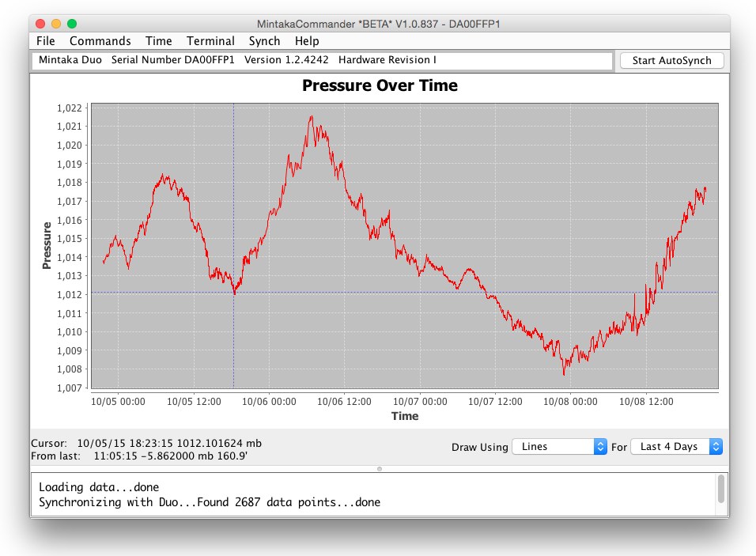The height and width of the screenshot is (556, 756).
Task: Maximize the window using the green button
Action: click(x=72, y=24)
